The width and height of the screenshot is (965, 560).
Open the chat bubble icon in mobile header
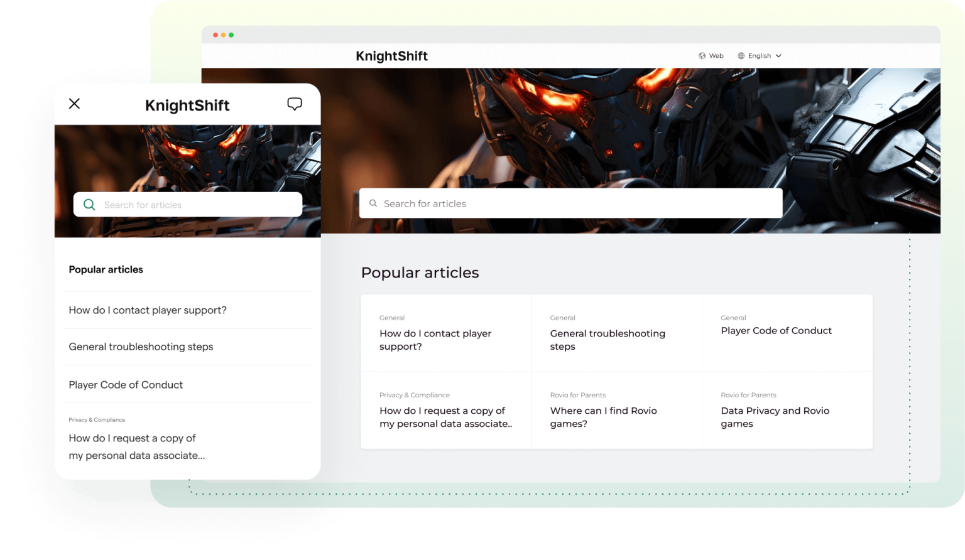point(294,104)
